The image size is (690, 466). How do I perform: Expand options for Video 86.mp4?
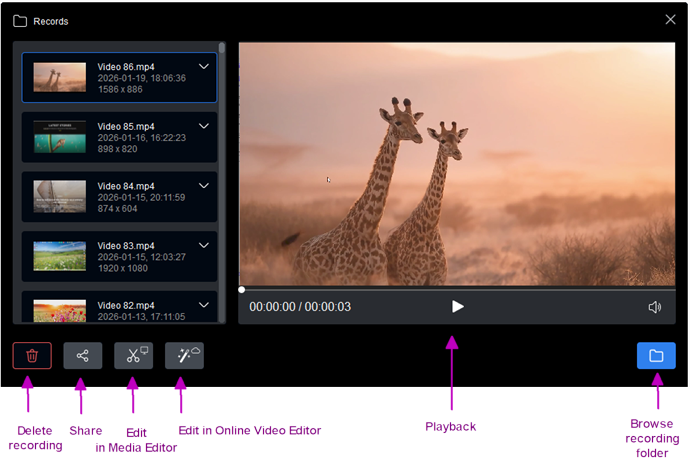pyautogui.click(x=204, y=67)
